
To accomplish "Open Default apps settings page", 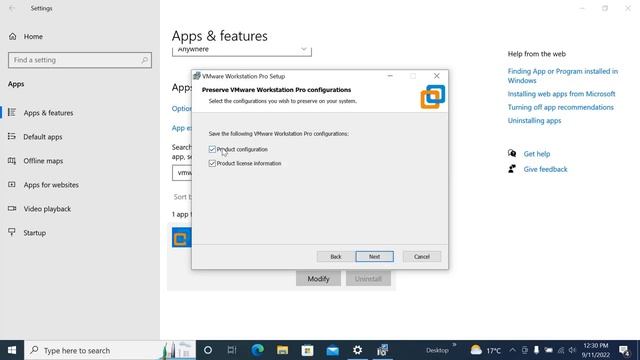I will [x=42, y=137].
